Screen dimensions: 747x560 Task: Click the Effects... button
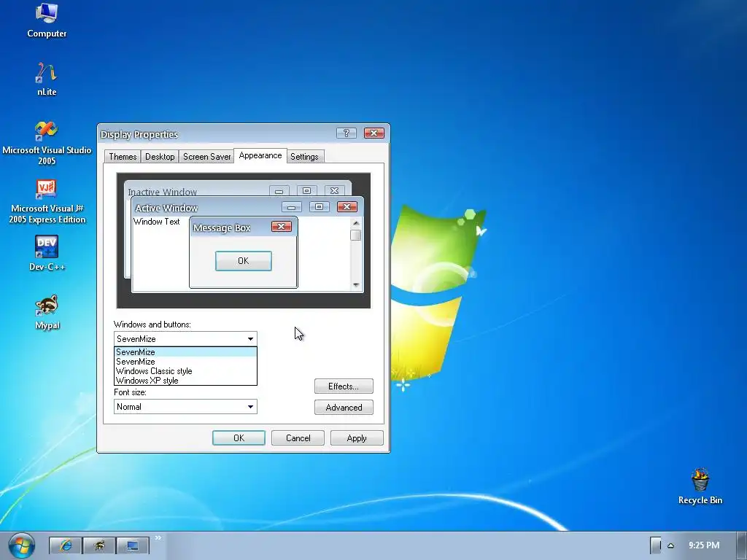[344, 386]
